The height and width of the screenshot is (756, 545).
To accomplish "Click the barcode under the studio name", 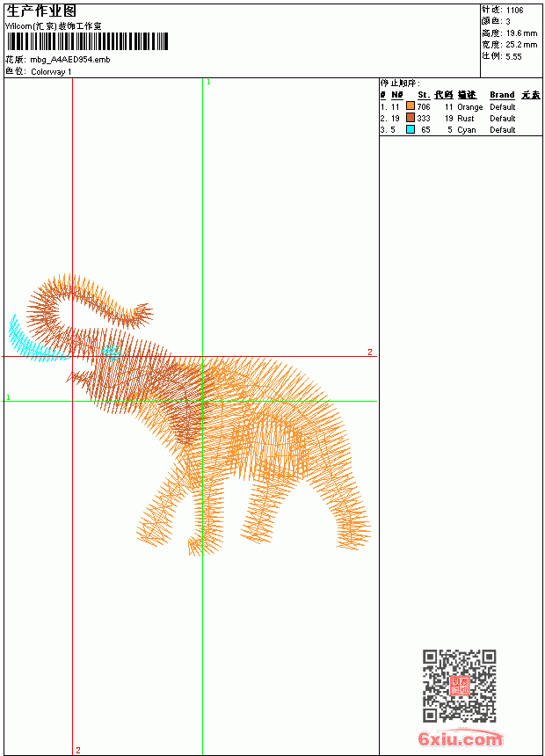I will [x=87, y=41].
